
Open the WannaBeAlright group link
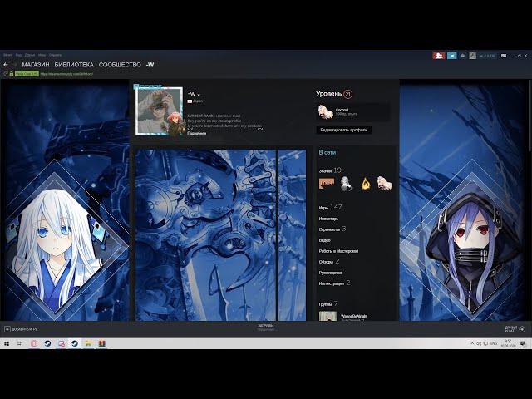pyautogui.click(x=354, y=316)
